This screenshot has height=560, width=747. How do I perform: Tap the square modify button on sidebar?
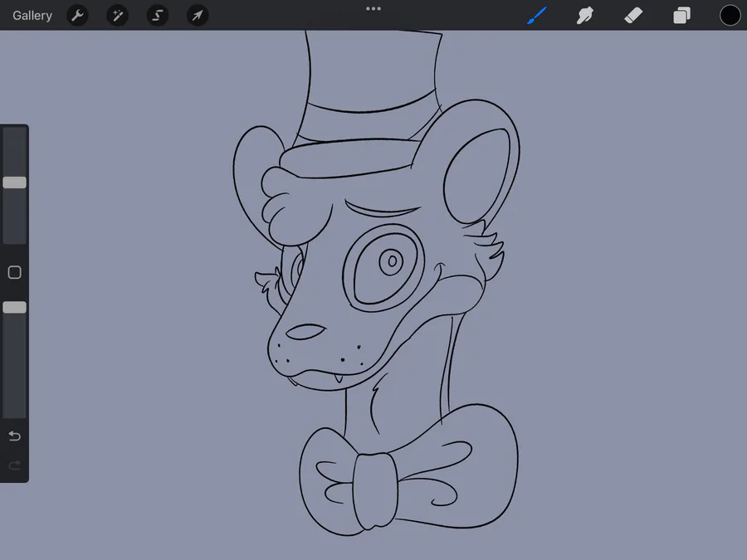tap(15, 272)
